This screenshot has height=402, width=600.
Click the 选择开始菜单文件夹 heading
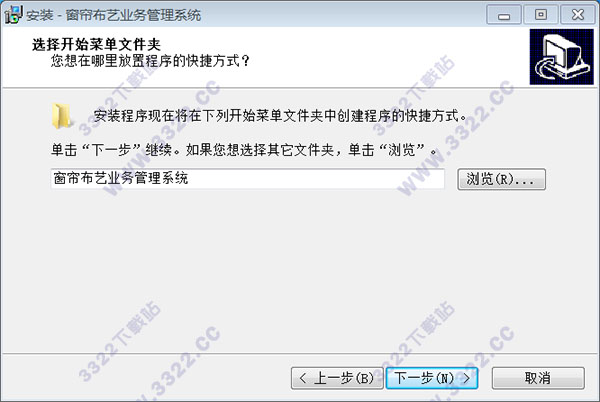(96, 44)
